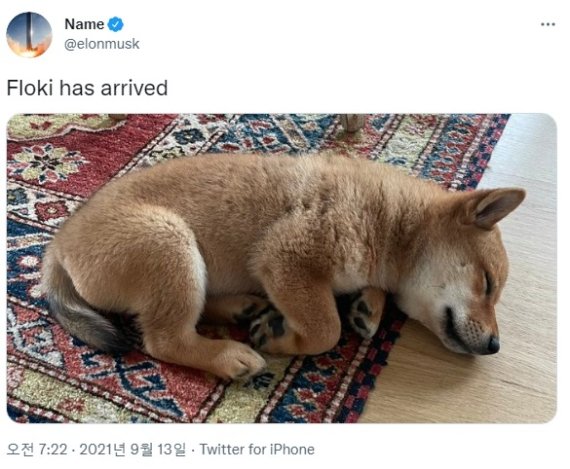Open the rocket launch profile avatar
This screenshot has height=469, width=570.
click(x=29, y=35)
